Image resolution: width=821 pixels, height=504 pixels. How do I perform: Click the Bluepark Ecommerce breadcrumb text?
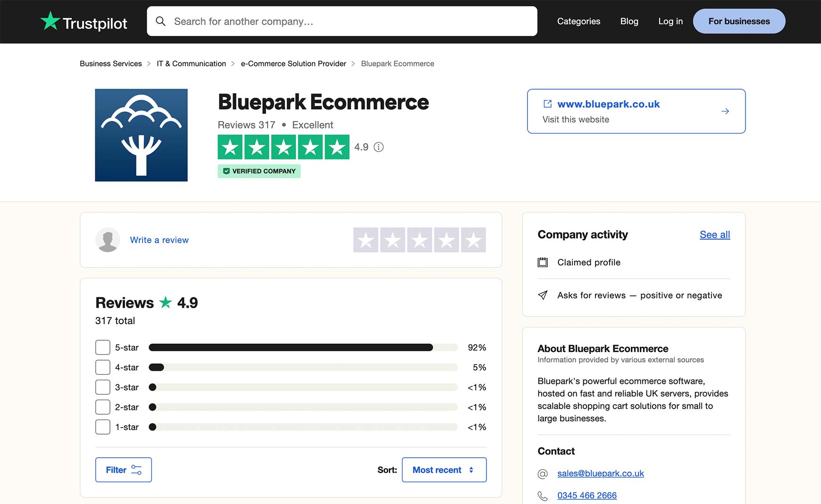point(398,64)
